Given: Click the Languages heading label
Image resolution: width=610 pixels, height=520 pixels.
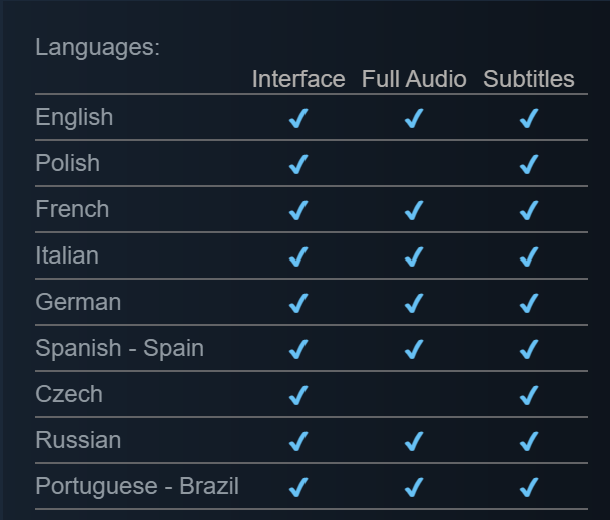Looking at the screenshot, I should click(x=98, y=47).
